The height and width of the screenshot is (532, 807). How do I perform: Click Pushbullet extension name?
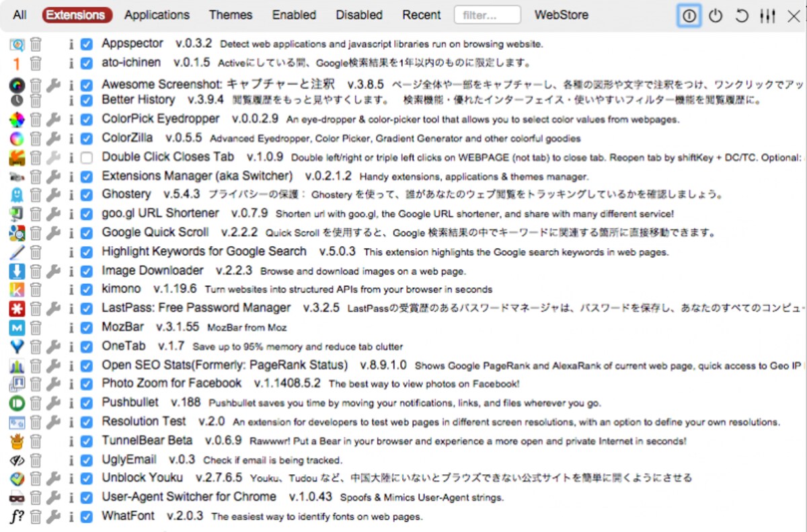[130, 403]
